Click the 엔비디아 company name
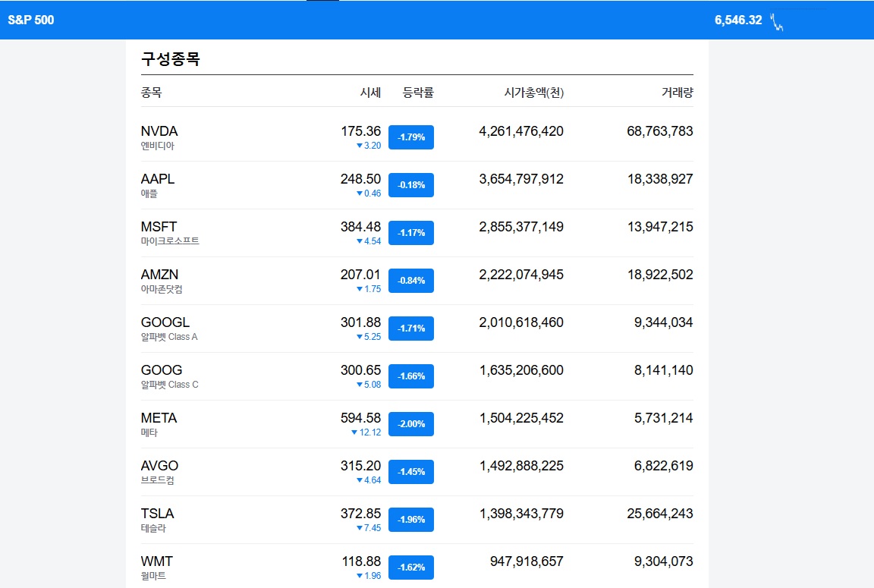The image size is (874, 588). click(158, 146)
